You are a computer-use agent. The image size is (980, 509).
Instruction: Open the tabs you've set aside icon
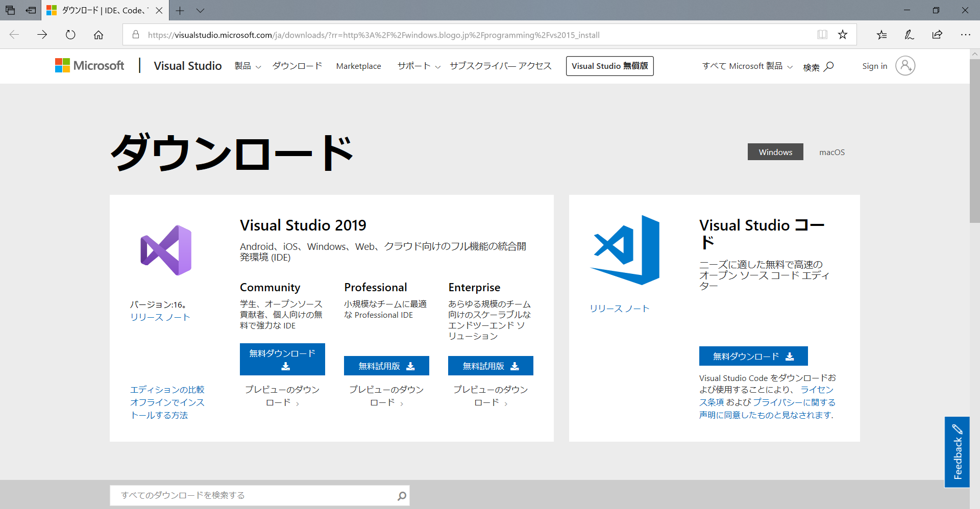click(10, 10)
